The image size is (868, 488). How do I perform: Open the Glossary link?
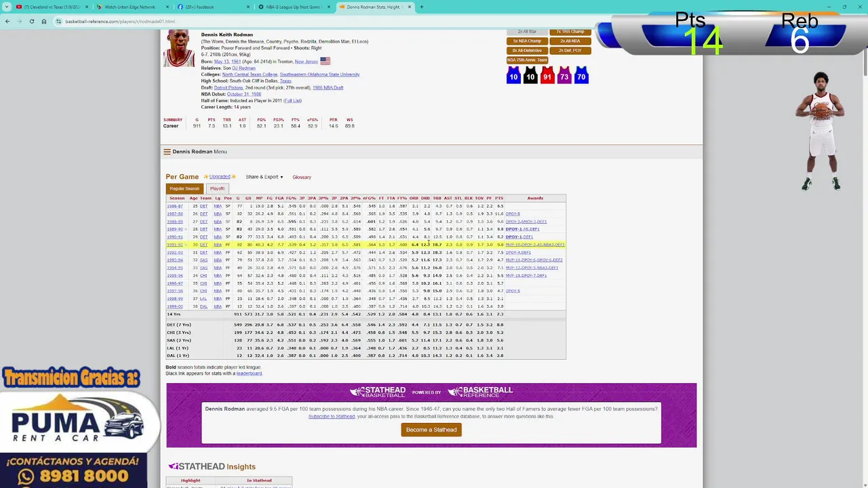(302, 177)
